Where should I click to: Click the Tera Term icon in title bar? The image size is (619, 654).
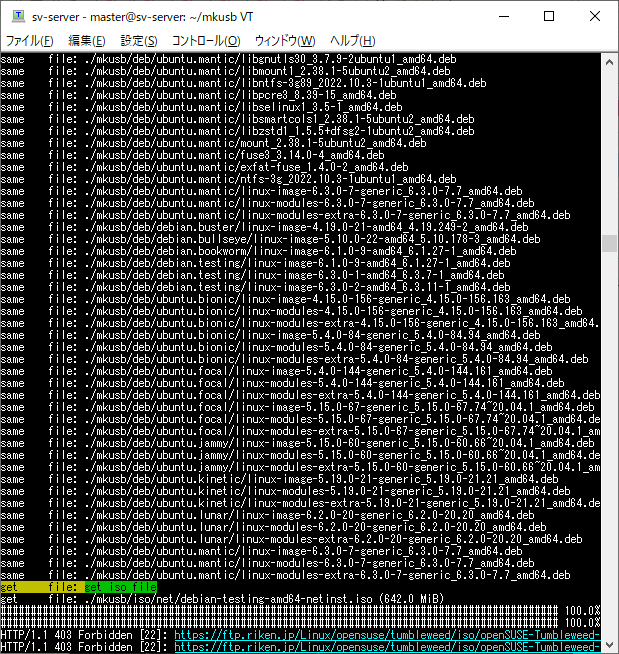[18, 16]
